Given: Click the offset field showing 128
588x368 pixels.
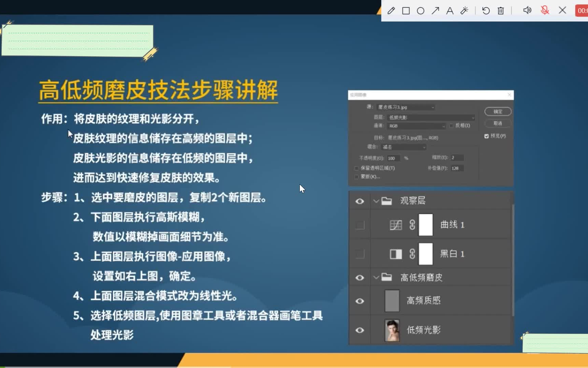Looking at the screenshot, I should point(457,168).
